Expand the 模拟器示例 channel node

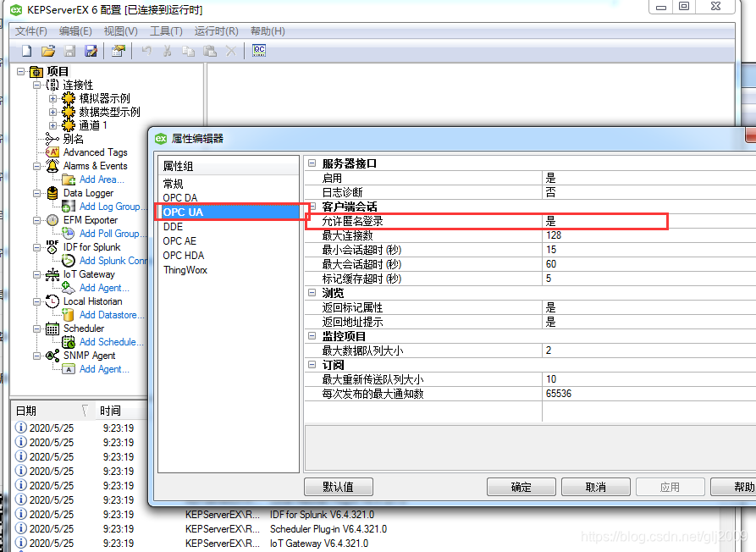pos(53,98)
